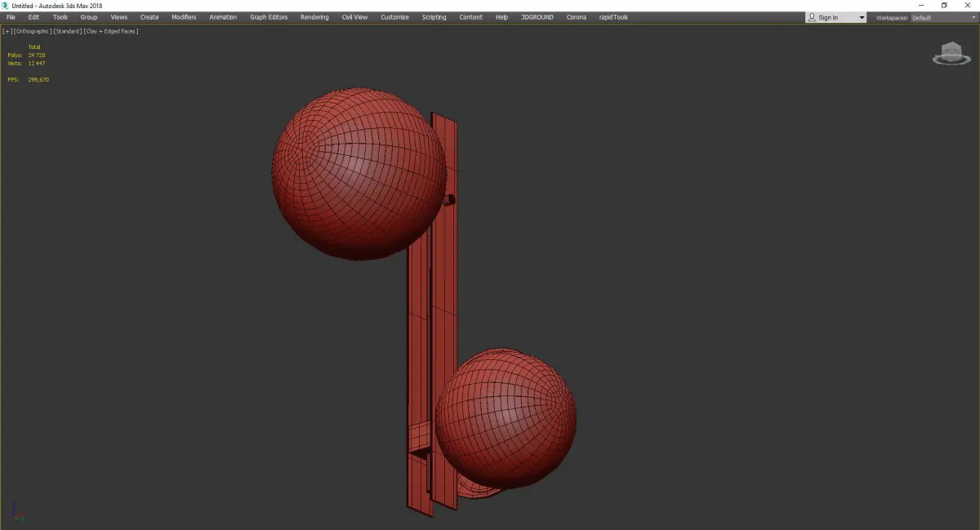Minimize the 3ds Max window
980x530 pixels.
[921, 5]
